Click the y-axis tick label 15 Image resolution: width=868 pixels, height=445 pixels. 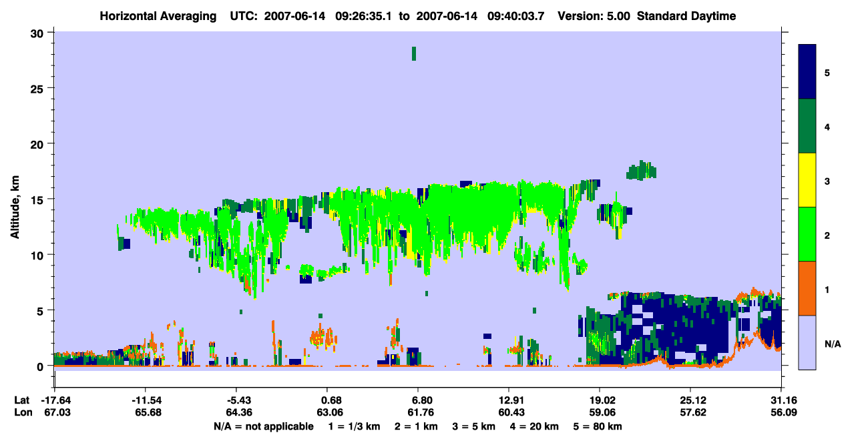pos(38,199)
